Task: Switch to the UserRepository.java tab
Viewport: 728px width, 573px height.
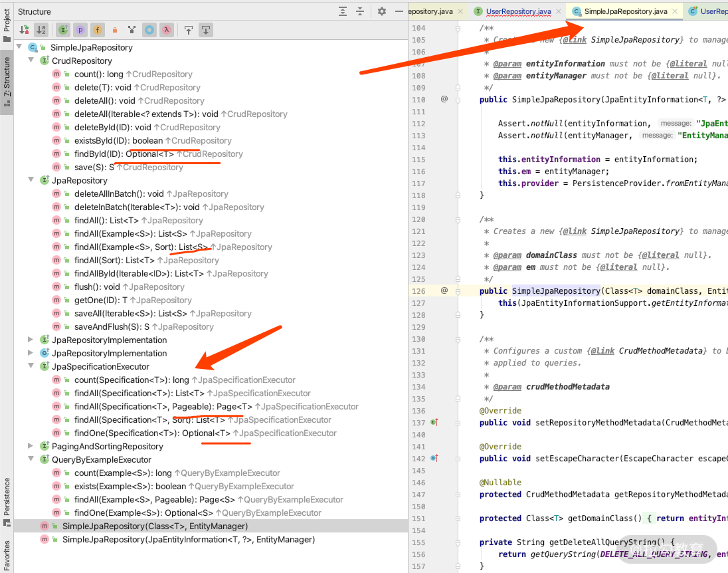Action: point(519,11)
